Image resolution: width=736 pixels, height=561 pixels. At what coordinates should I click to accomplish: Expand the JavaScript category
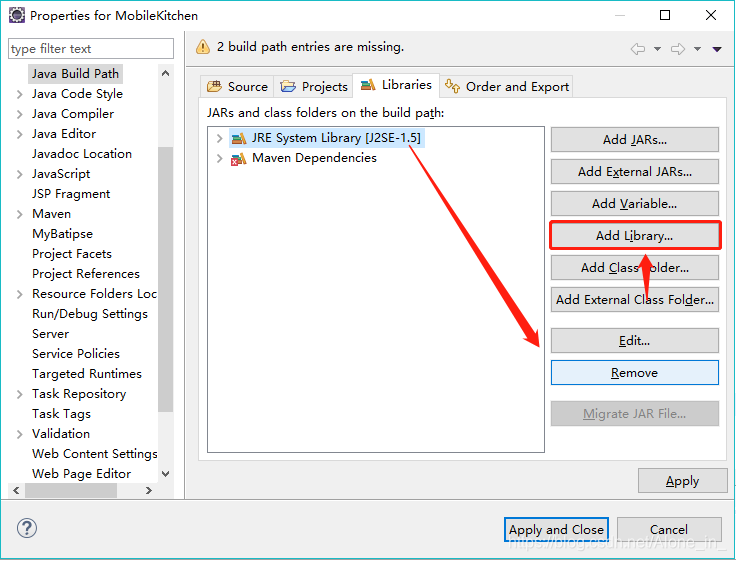(x=19, y=174)
